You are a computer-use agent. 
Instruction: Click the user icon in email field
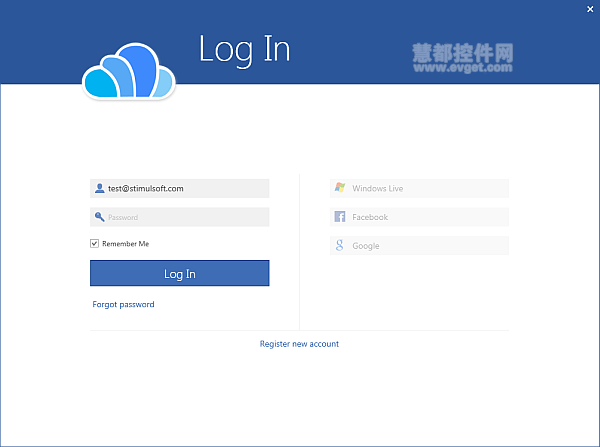99,188
